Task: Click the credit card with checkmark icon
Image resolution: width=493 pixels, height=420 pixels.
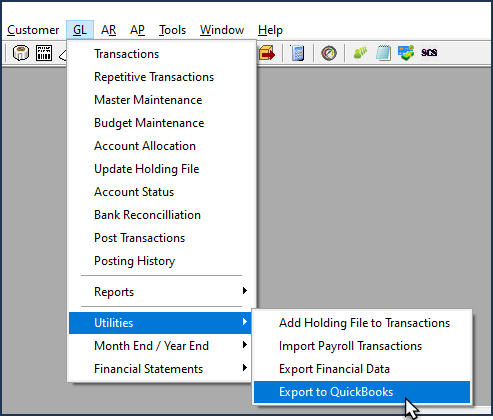Action: click(x=406, y=53)
